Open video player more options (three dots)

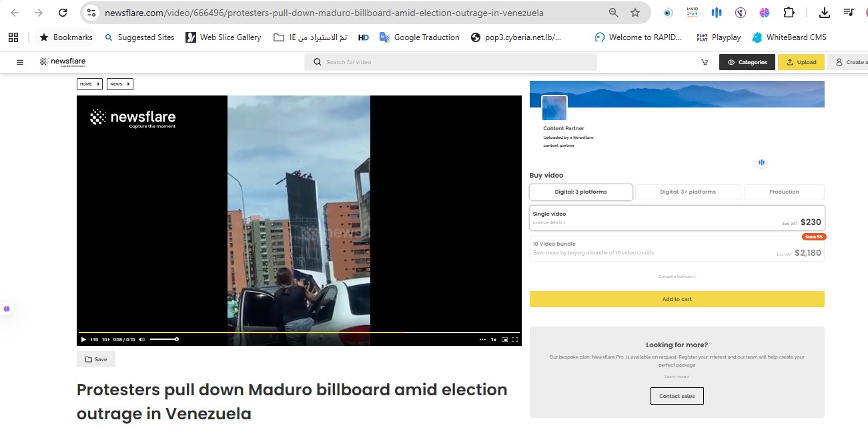point(482,340)
